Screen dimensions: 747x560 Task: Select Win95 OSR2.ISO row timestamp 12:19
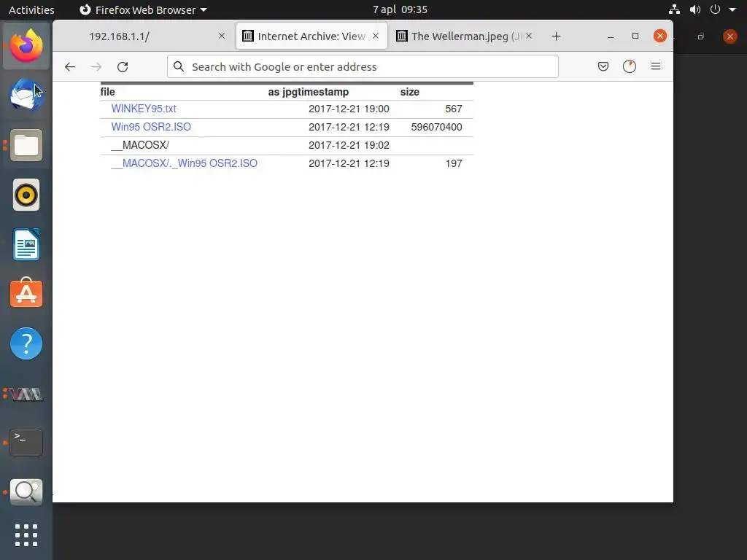click(349, 127)
